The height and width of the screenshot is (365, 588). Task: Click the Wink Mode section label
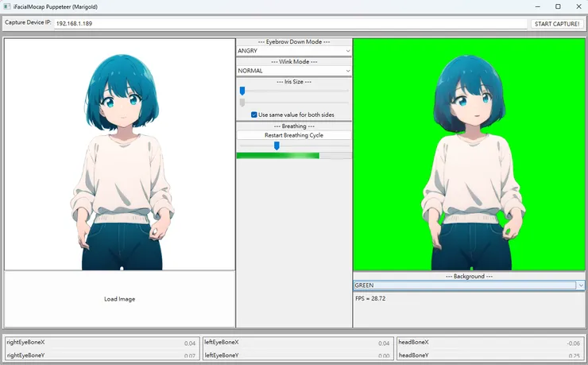pos(294,61)
